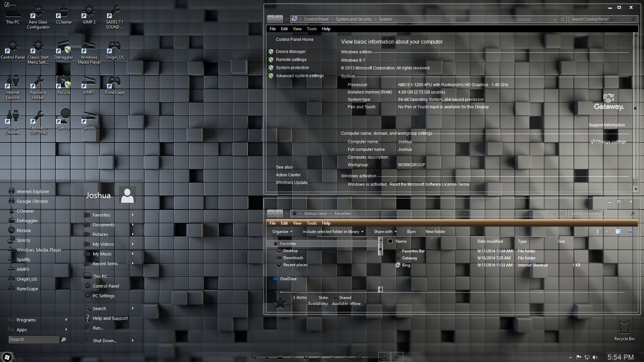Expand the Organize dropdown

pyautogui.click(x=282, y=232)
